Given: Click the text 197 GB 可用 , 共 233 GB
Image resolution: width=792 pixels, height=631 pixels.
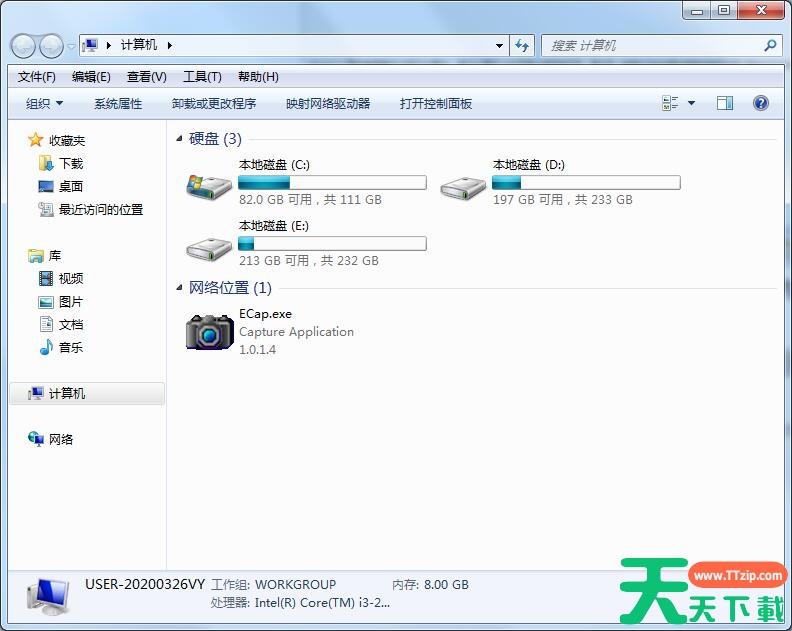Looking at the screenshot, I should [x=563, y=200].
